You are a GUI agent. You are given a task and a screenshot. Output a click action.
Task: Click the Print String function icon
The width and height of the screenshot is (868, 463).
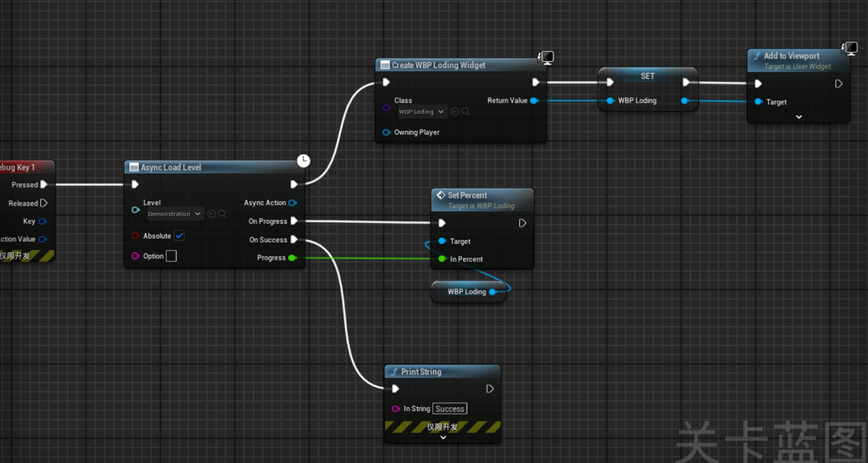pyautogui.click(x=394, y=372)
